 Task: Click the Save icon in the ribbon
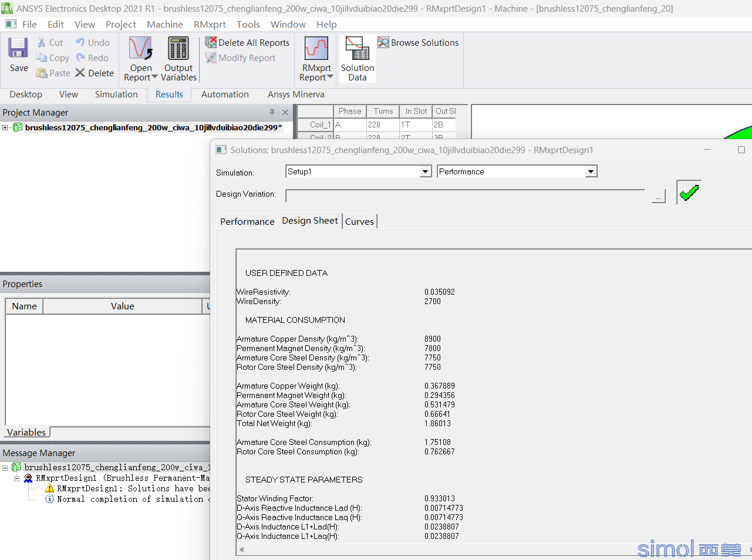pyautogui.click(x=18, y=48)
